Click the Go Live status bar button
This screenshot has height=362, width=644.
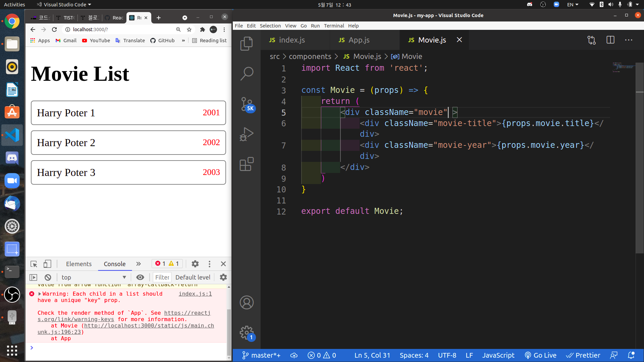(x=540, y=355)
